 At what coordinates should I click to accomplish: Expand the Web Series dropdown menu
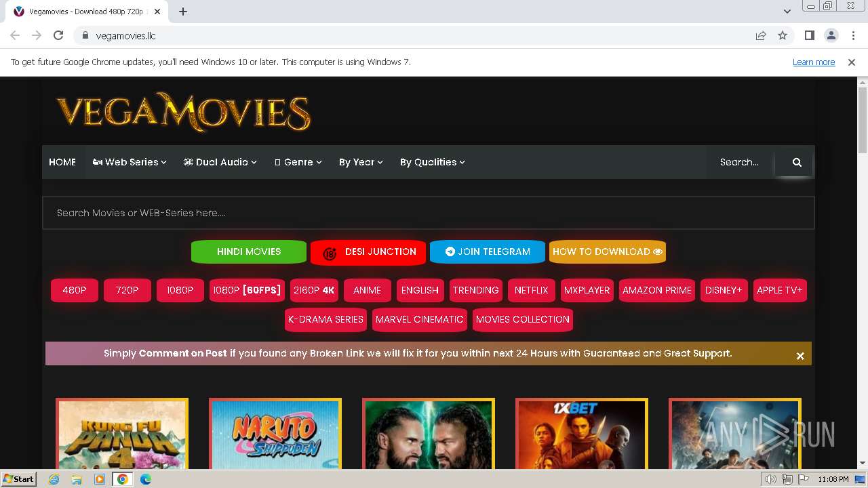[130, 162]
